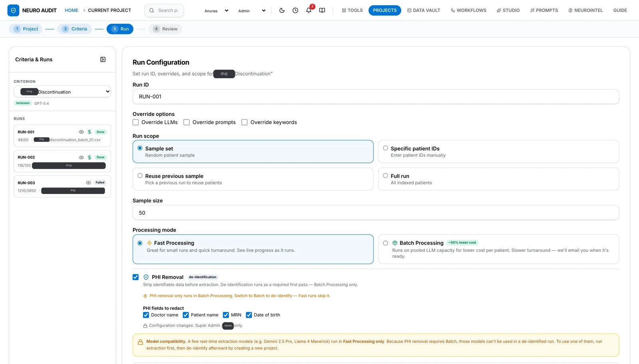Click the search magnifier icon

(152, 10)
